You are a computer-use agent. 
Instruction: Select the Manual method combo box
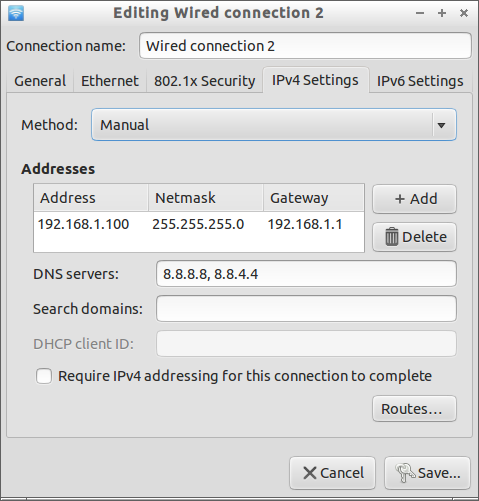tap(274, 125)
